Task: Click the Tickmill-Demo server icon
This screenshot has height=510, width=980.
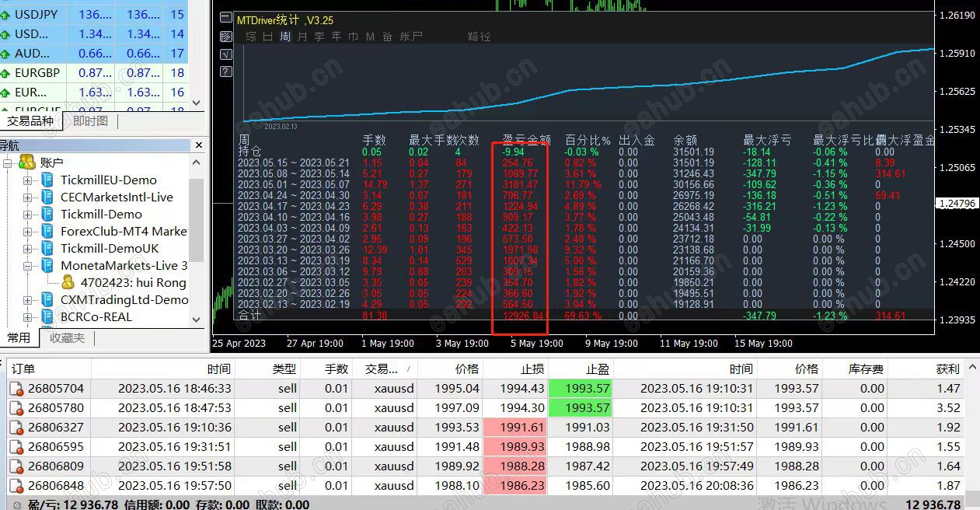Action: 47,214
